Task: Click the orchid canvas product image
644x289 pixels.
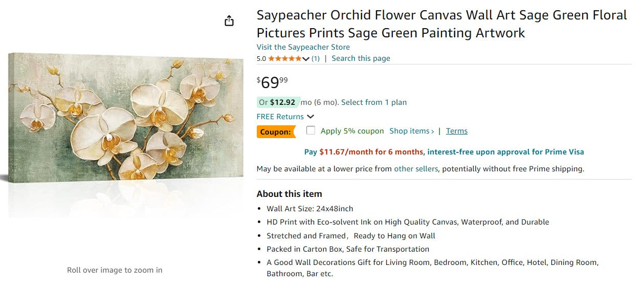Action: click(x=125, y=118)
